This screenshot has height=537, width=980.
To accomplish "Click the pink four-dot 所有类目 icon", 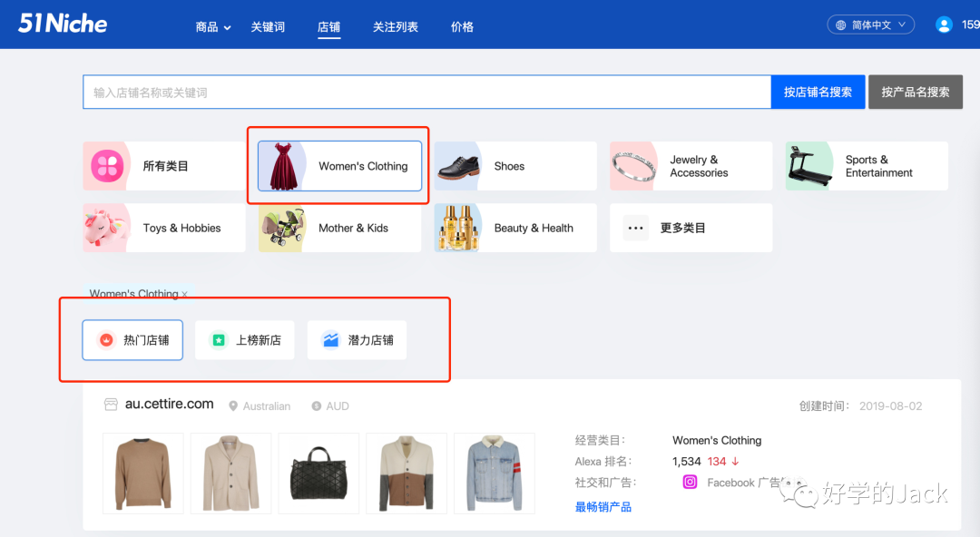I will point(107,166).
